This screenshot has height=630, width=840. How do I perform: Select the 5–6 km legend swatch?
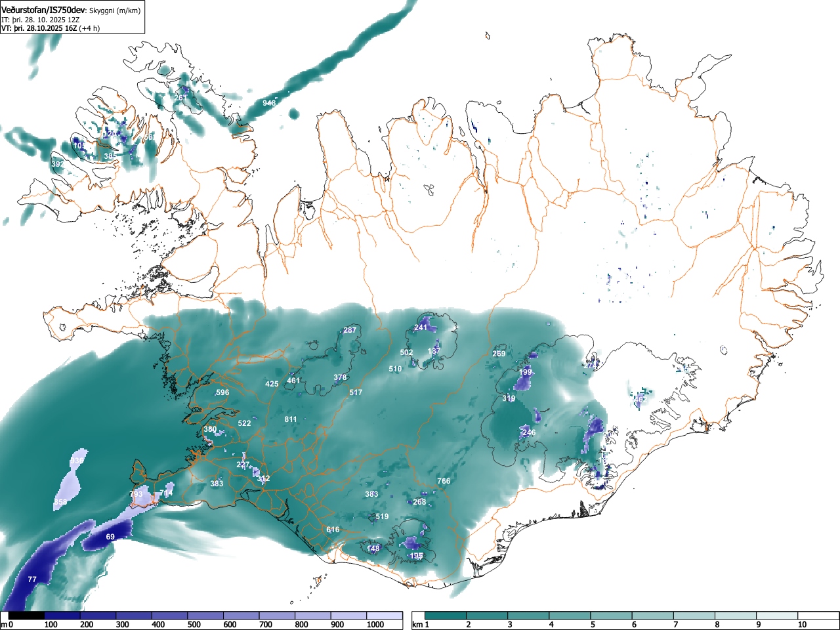[x=611, y=616]
